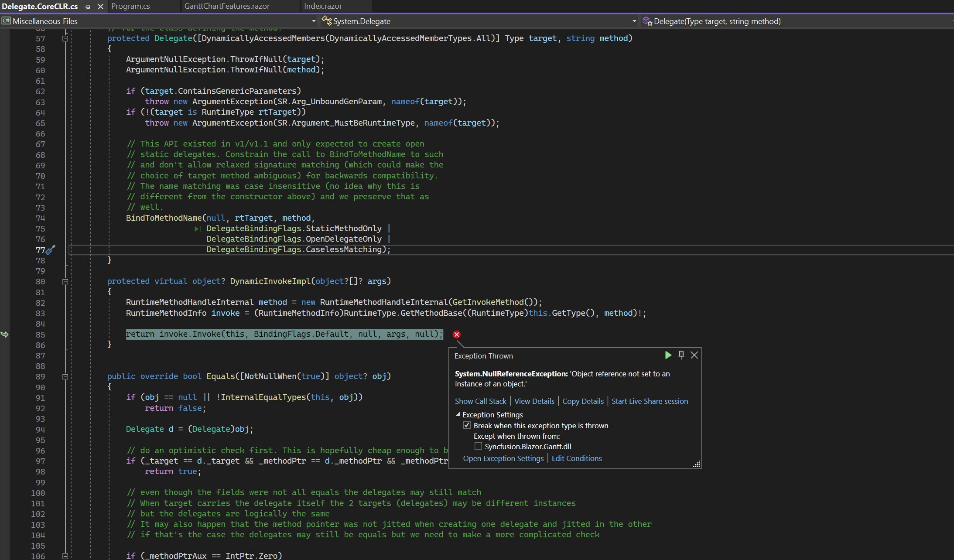Collapse the Equals method outline at line 89
Image resolution: width=954 pixels, height=560 pixels.
click(x=65, y=377)
